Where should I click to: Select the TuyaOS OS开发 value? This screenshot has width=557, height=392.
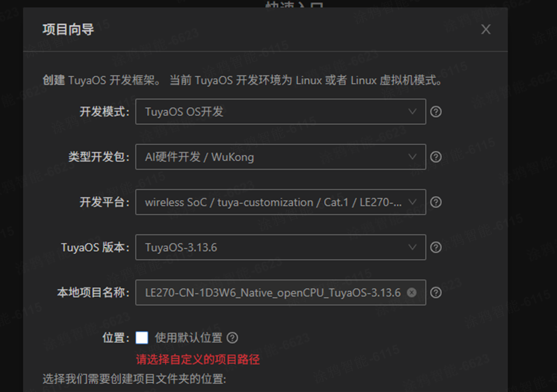click(x=184, y=112)
